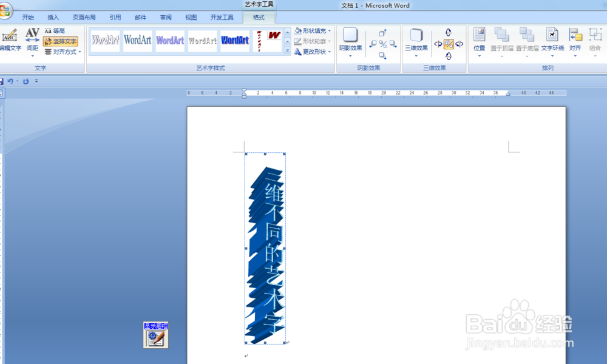Open the Customize Quick Access Toolbar menu
This screenshot has width=607, height=364.
coord(36,81)
